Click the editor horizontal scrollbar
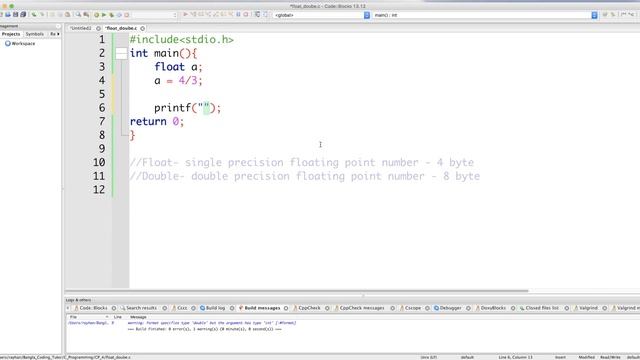Image resolution: width=640 pixels, height=360 pixels. tap(297, 291)
